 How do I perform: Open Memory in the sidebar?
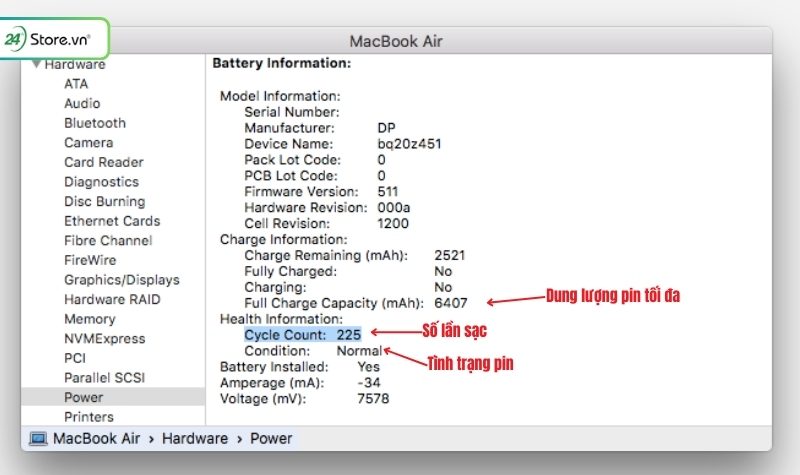(x=90, y=319)
